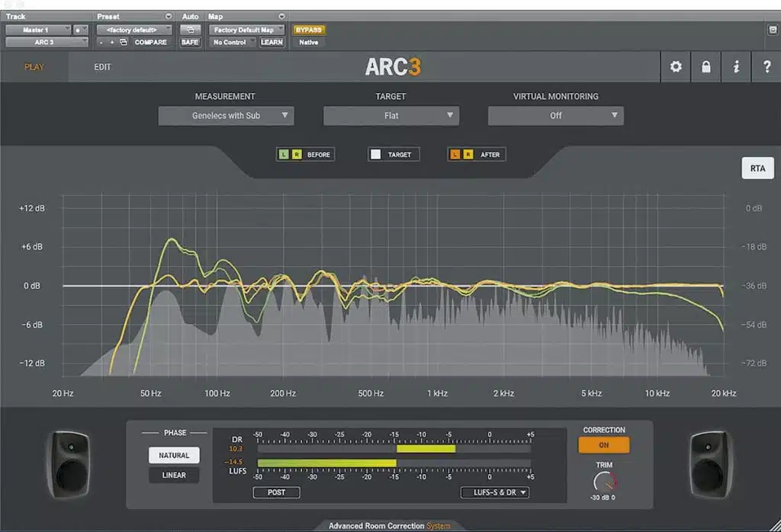The image size is (781, 532).
Task: Click the automation SAFE button
Action: (190, 43)
